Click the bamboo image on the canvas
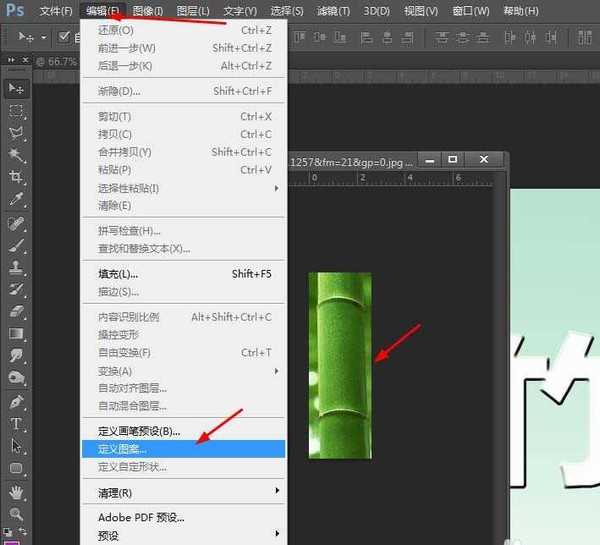The height and width of the screenshot is (545, 600). pos(340,365)
